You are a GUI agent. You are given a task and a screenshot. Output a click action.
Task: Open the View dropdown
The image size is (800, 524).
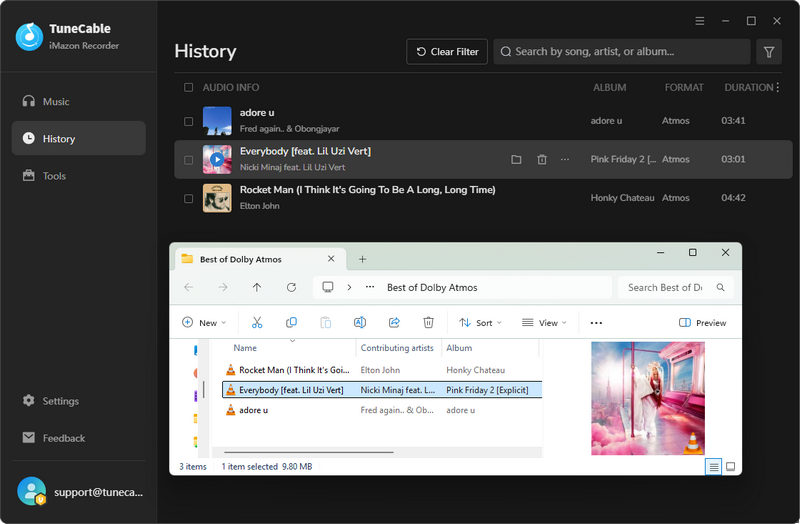click(544, 322)
